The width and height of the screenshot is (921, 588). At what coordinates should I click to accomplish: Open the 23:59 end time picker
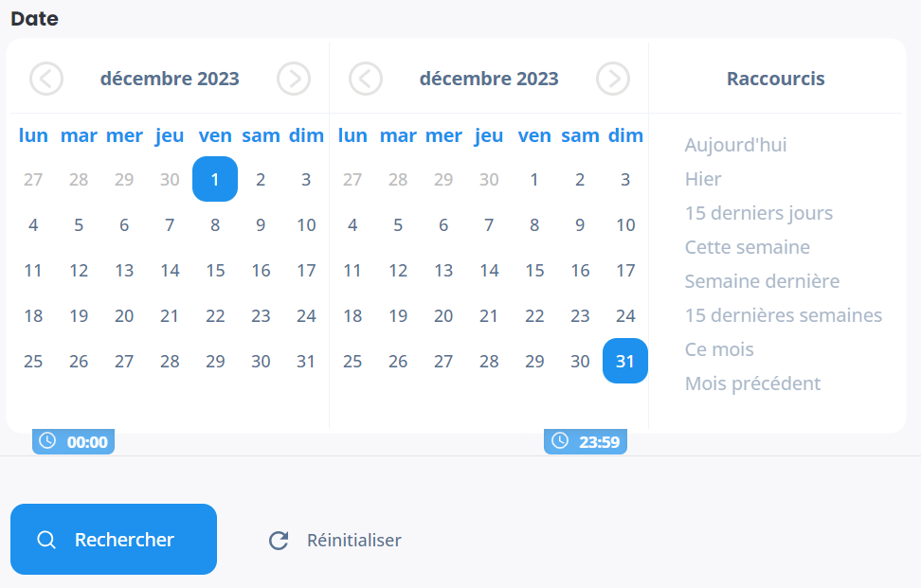click(x=599, y=442)
